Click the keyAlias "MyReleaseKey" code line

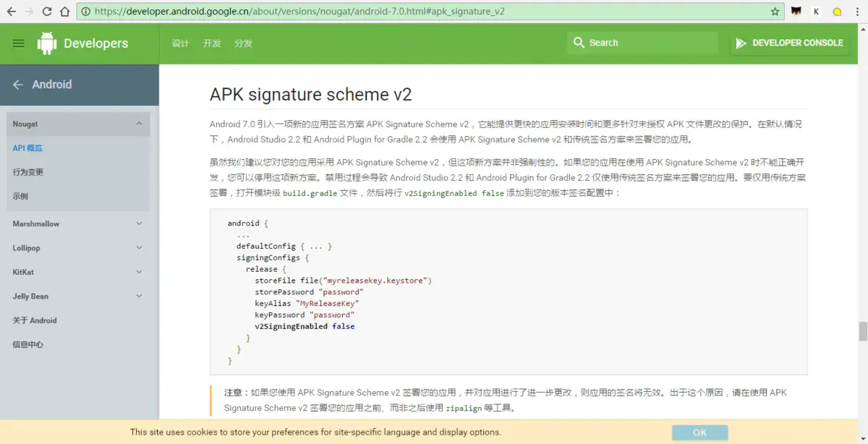[307, 304]
